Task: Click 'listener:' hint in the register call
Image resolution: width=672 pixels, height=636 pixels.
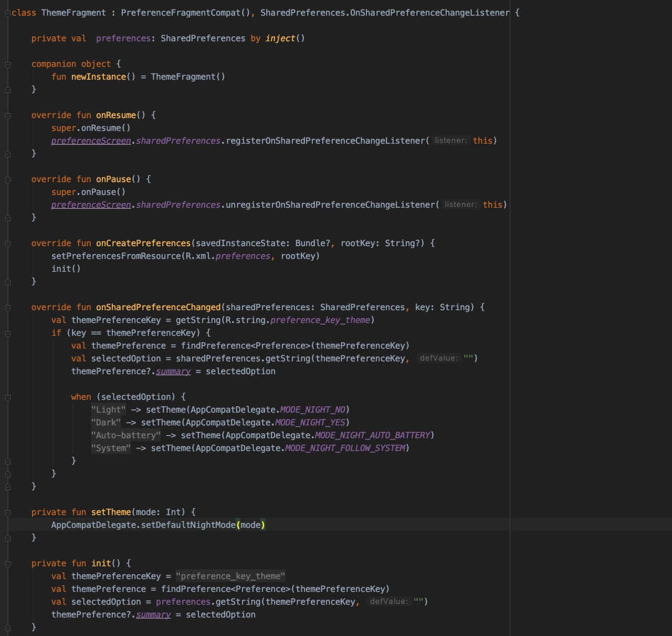Action: (x=450, y=141)
